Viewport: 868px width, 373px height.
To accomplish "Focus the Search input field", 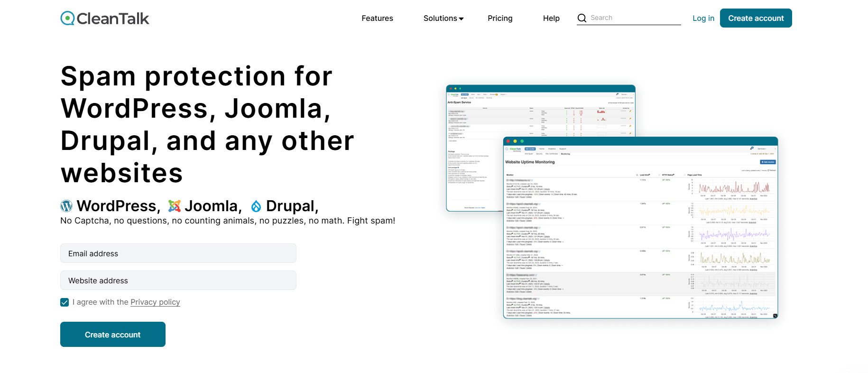I will pyautogui.click(x=635, y=18).
